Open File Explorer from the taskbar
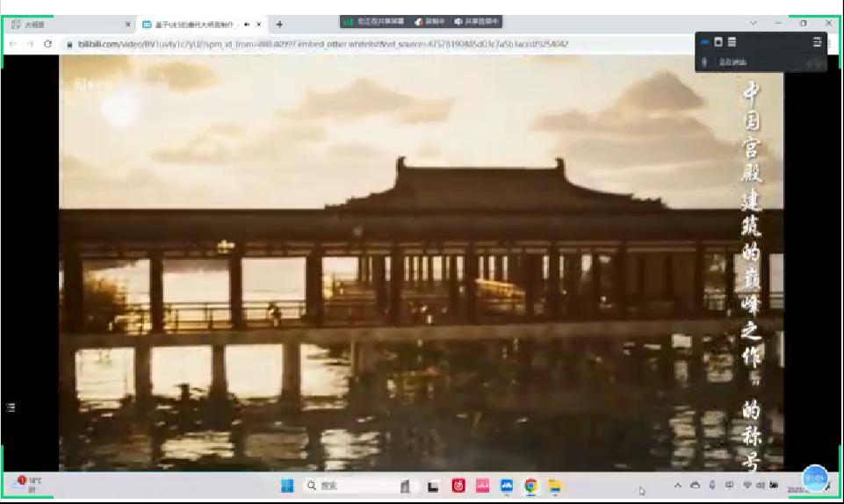Image resolution: width=844 pixels, height=504 pixels. 554,486
